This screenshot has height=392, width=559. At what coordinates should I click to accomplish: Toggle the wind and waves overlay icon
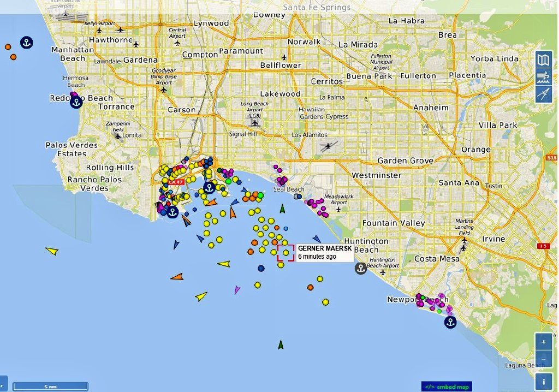543,77
